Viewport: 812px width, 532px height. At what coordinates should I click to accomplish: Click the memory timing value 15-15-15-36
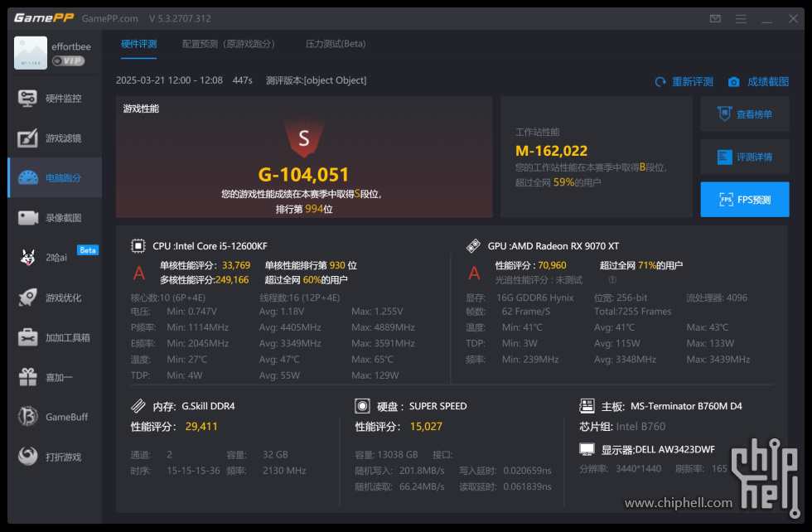193,471
